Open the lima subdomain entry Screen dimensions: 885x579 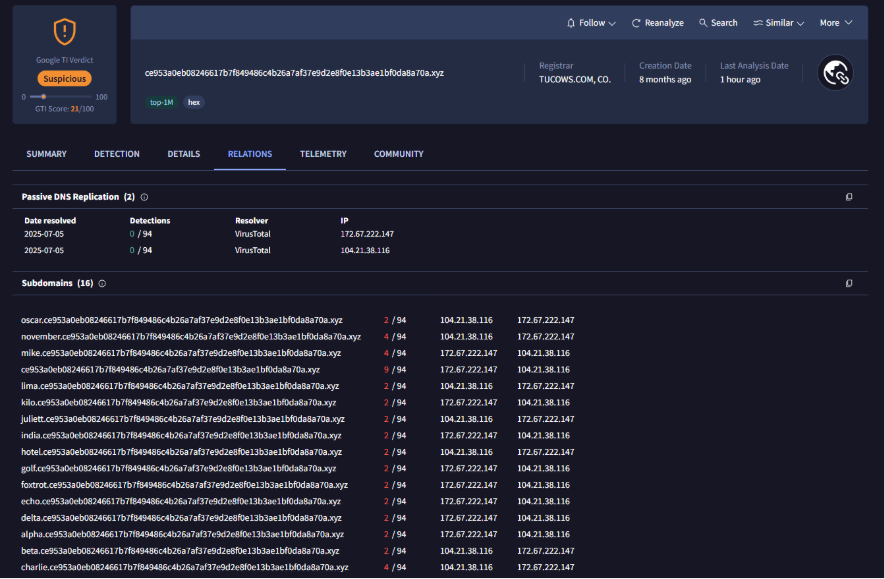(x=180, y=386)
